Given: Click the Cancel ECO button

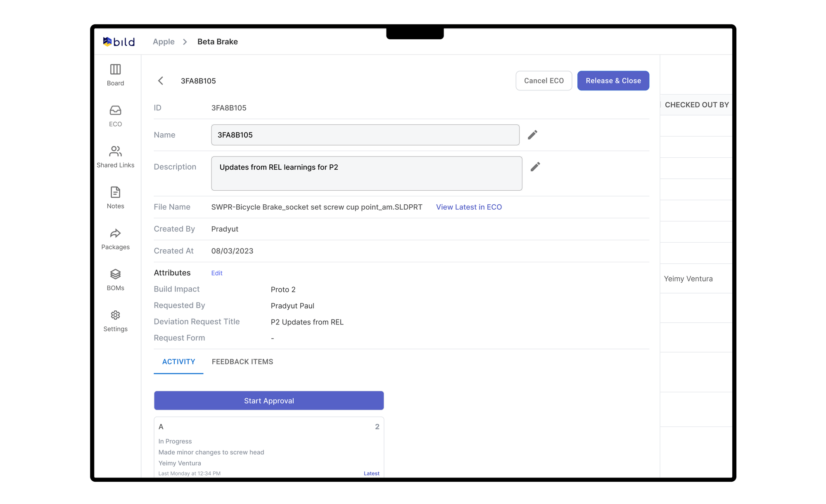Looking at the screenshot, I should pos(544,81).
